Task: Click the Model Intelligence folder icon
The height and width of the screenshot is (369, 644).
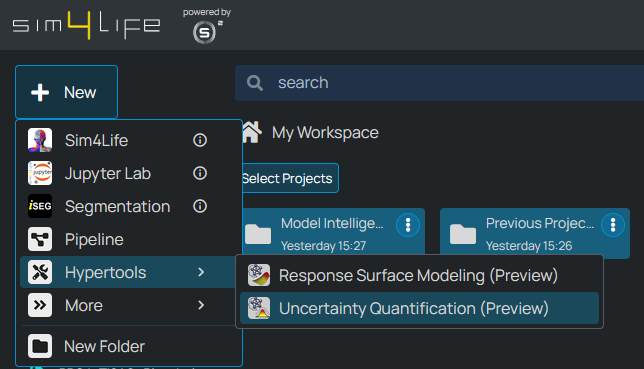Action: 258,234
